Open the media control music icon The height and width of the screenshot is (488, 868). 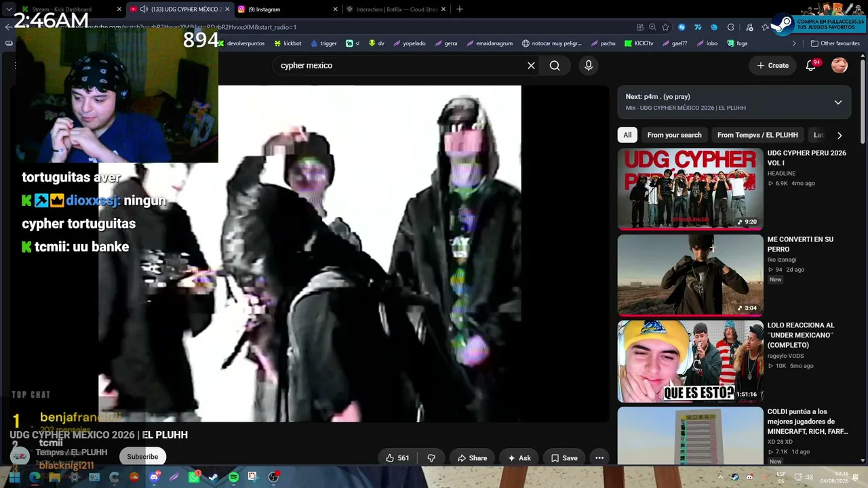pyautogui.click(x=749, y=27)
